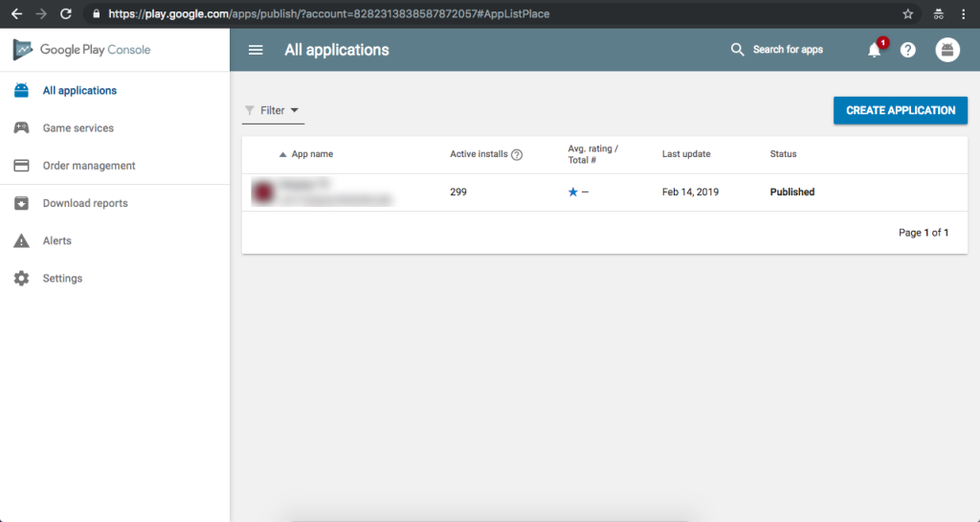
Task: View Alerts in the sidebar
Action: 56,240
